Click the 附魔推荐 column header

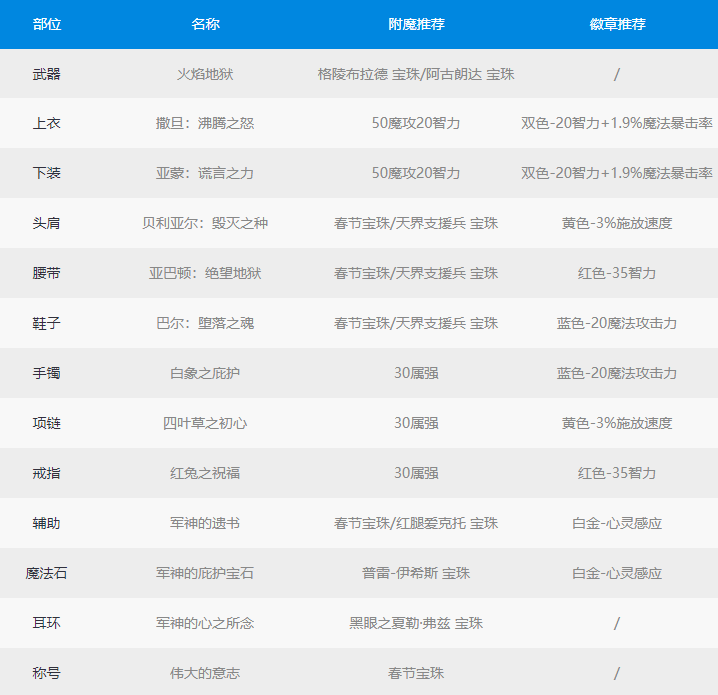tap(416, 24)
